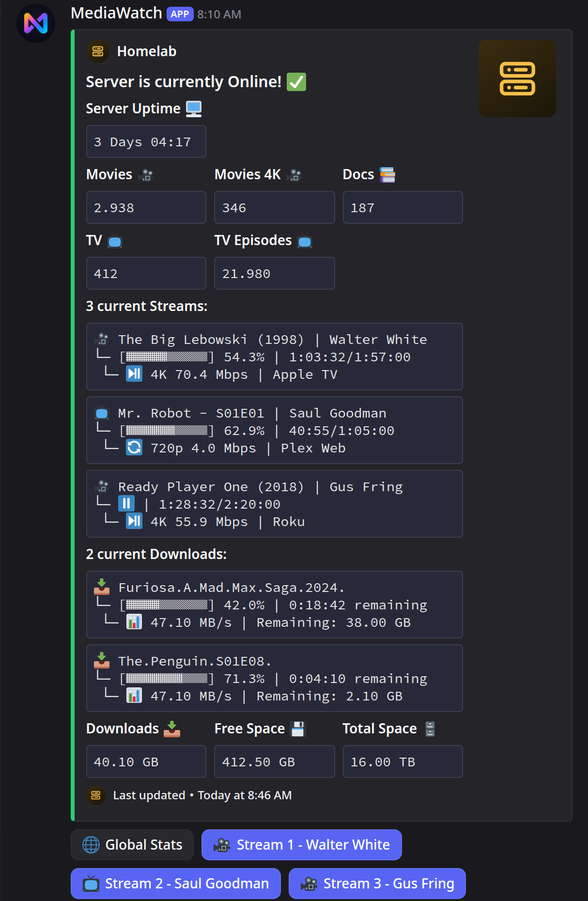This screenshot has height=901, width=588.
Task: Click '720p 4.0 Mbps | Plex Web' text
Action: (248, 448)
